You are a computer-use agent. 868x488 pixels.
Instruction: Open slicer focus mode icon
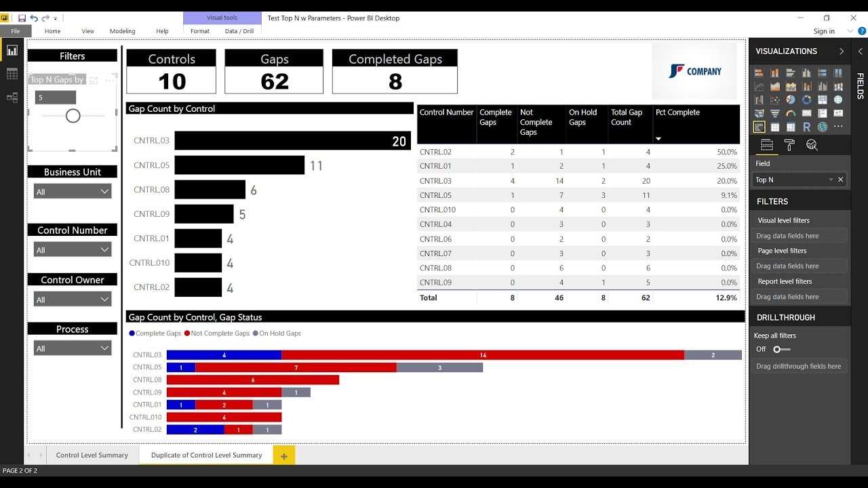click(x=94, y=80)
